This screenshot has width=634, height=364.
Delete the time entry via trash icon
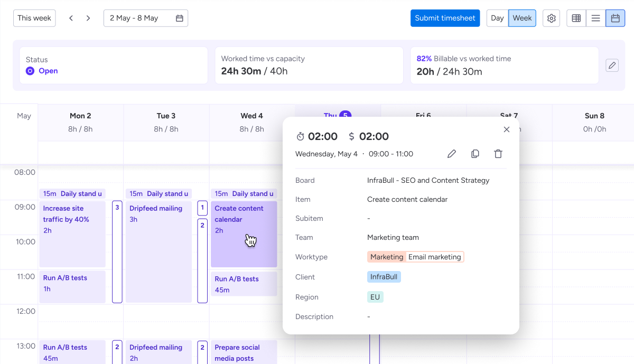[x=498, y=154]
